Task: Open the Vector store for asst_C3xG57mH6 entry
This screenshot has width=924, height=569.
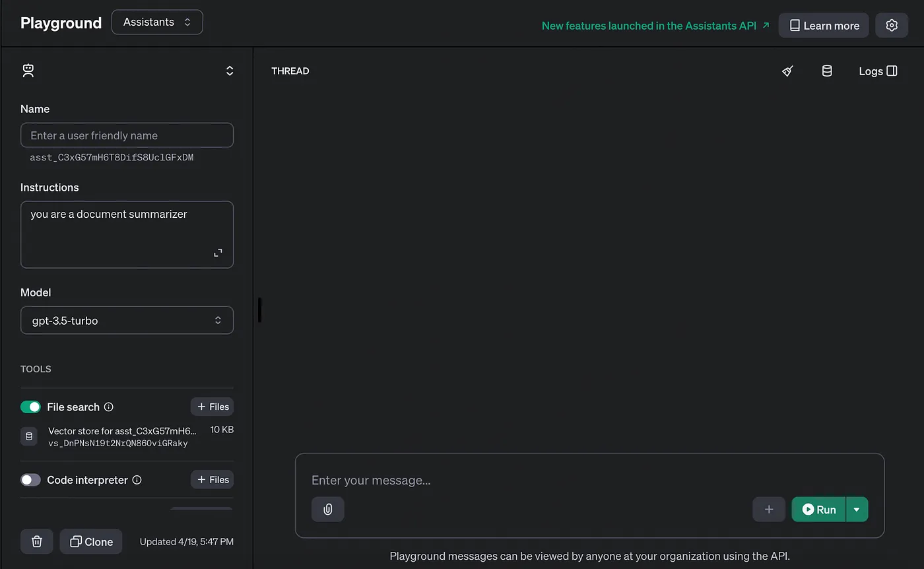Action: click(122, 430)
